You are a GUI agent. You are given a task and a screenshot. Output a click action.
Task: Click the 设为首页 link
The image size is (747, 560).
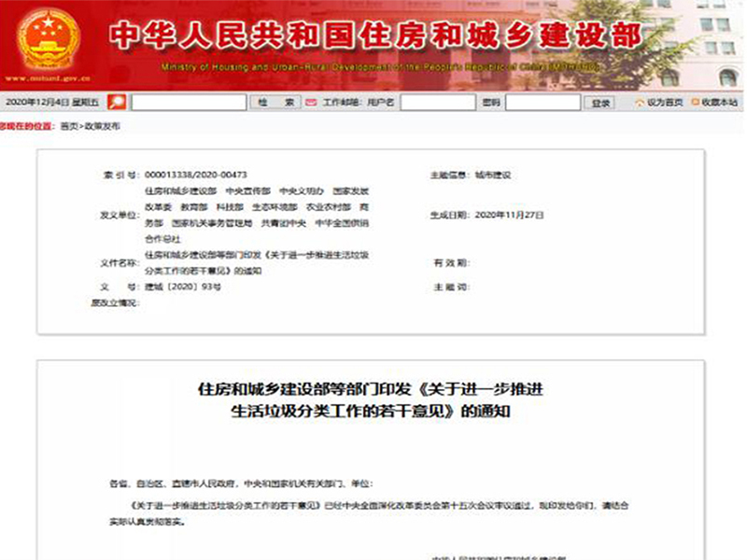tap(659, 103)
